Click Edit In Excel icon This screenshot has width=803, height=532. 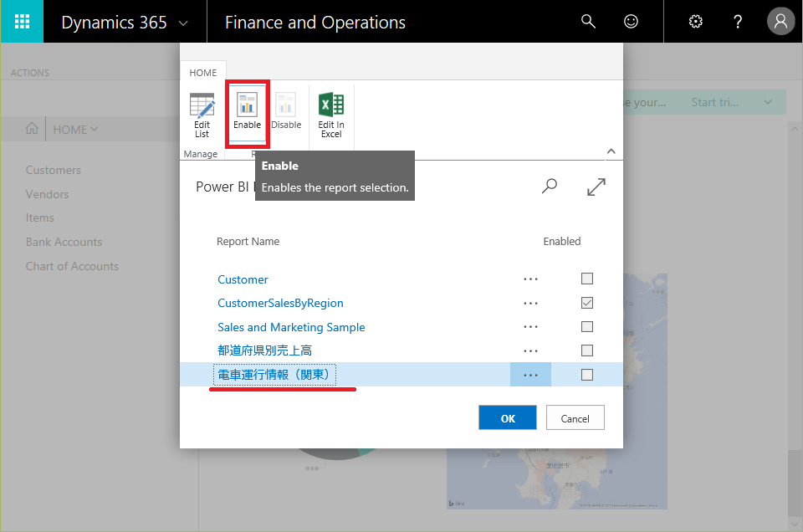coord(331,115)
